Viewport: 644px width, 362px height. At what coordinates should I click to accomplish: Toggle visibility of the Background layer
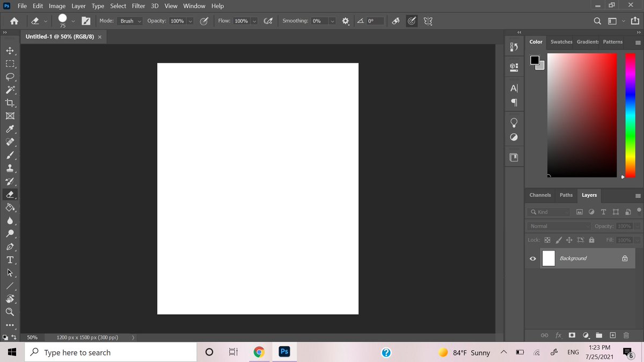pos(533,258)
